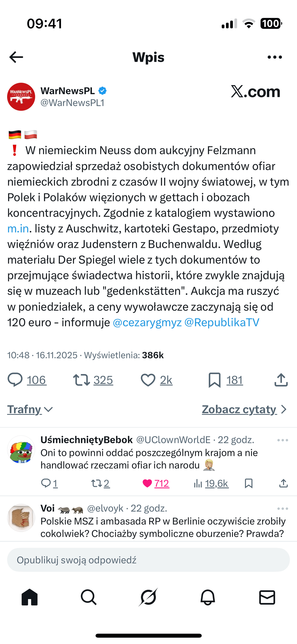The image size is (297, 644).
Task: Open the Grok tab in bottom navigation
Action: 148,597
